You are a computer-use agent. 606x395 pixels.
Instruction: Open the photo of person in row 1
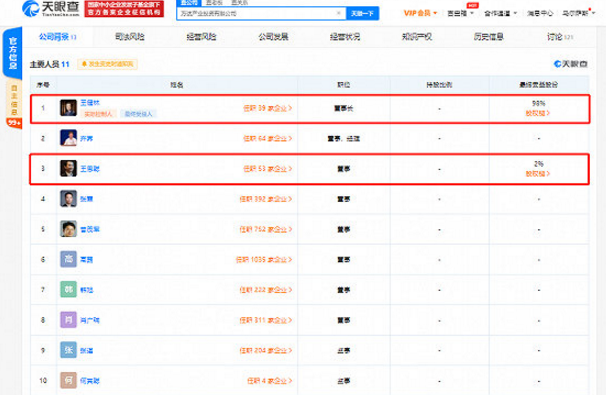click(68, 108)
